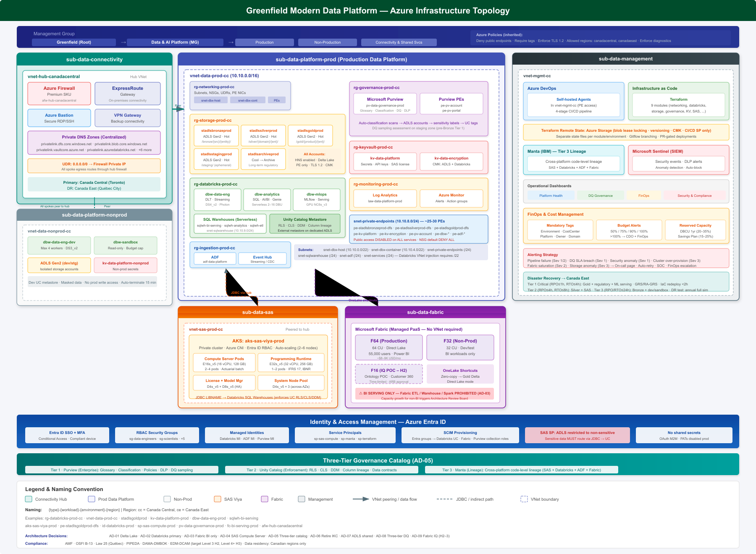Select the F64 (Production) Fabric capacity box
The height and width of the screenshot is (554, 756).
pyautogui.click(x=389, y=348)
